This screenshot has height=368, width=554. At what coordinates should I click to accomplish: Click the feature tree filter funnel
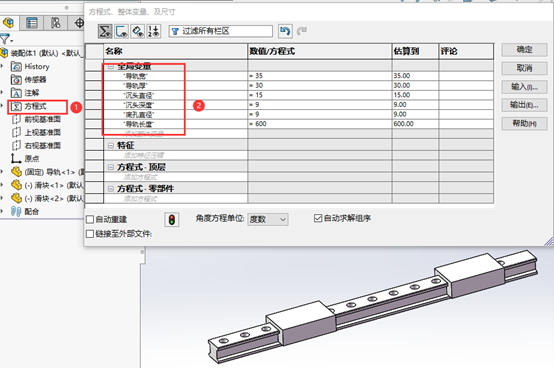[x=5, y=38]
